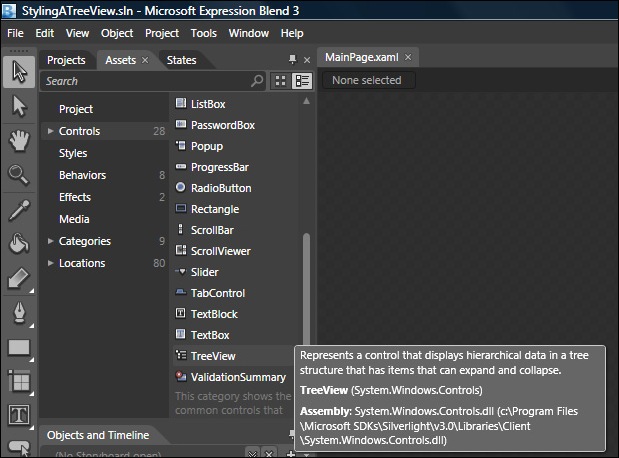
Task: Click the ProgressBar control icon
Action: [181, 167]
